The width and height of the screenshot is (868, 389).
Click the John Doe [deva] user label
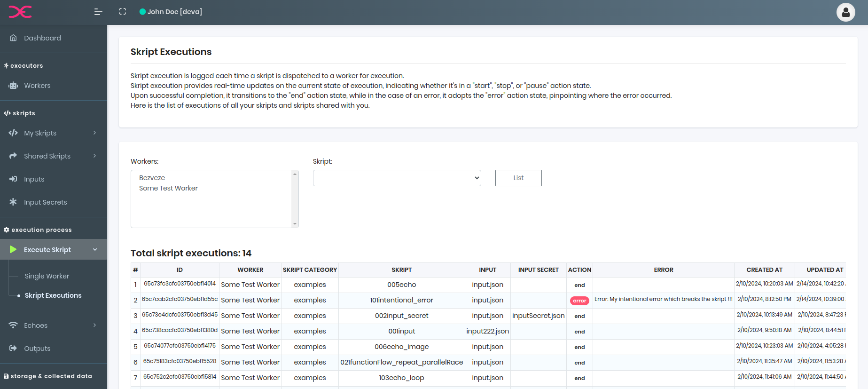[x=175, y=12]
